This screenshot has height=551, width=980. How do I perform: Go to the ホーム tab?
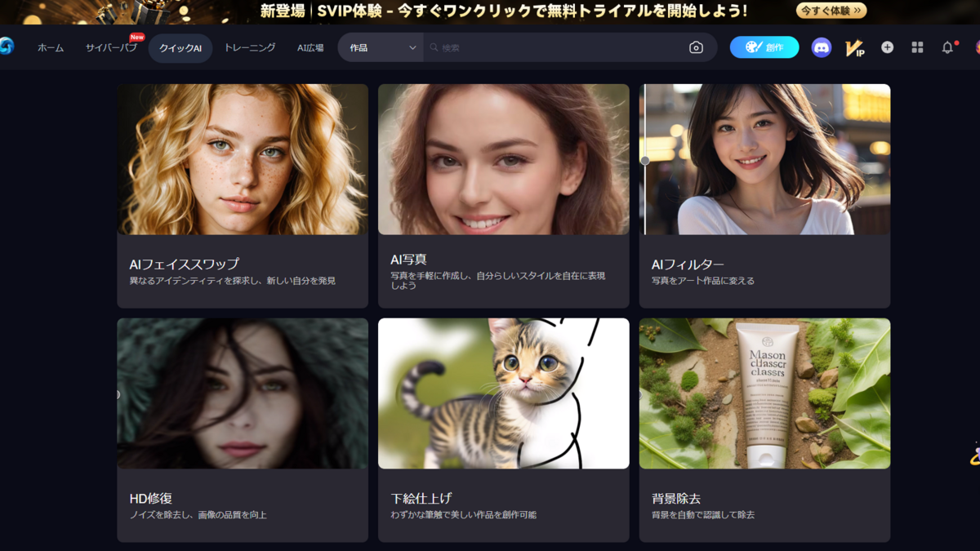[51, 48]
